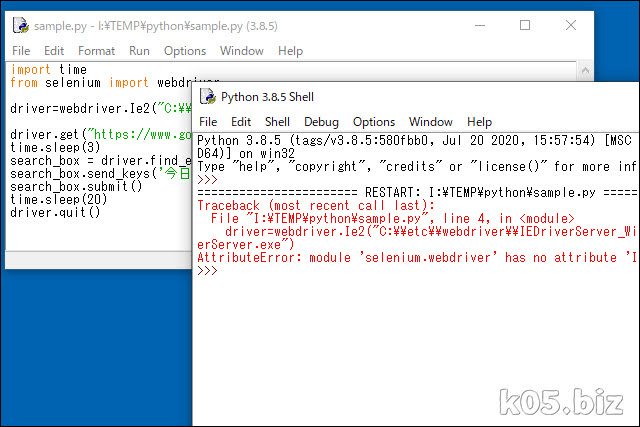The image size is (640, 427).
Task: Click the 'time.sleep(3)' line
Action: point(55,147)
